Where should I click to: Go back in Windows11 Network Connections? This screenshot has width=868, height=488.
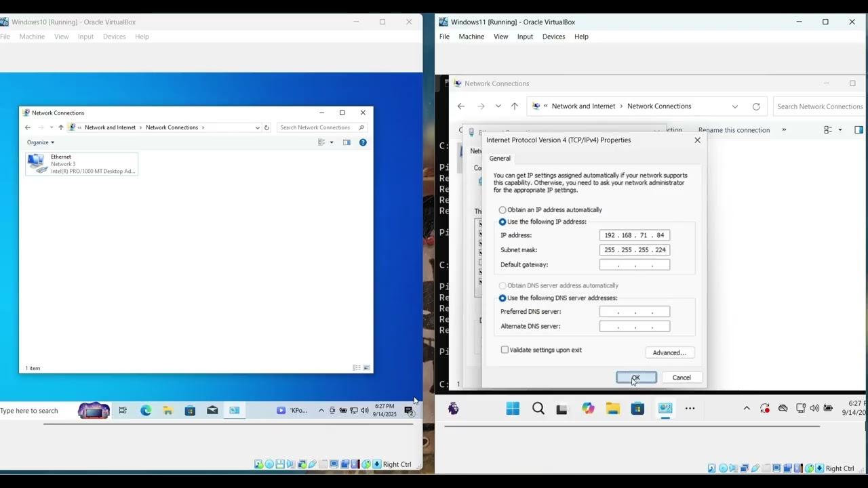click(461, 106)
